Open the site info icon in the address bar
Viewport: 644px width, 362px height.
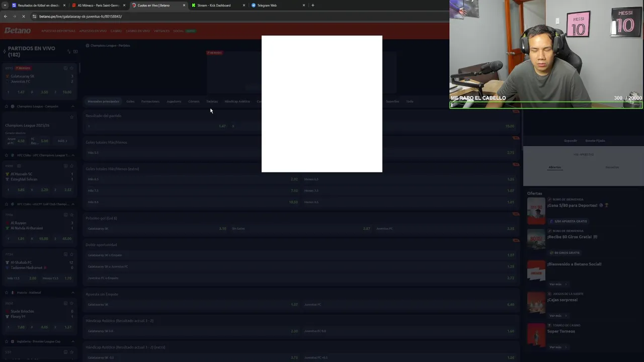(34, 17)
